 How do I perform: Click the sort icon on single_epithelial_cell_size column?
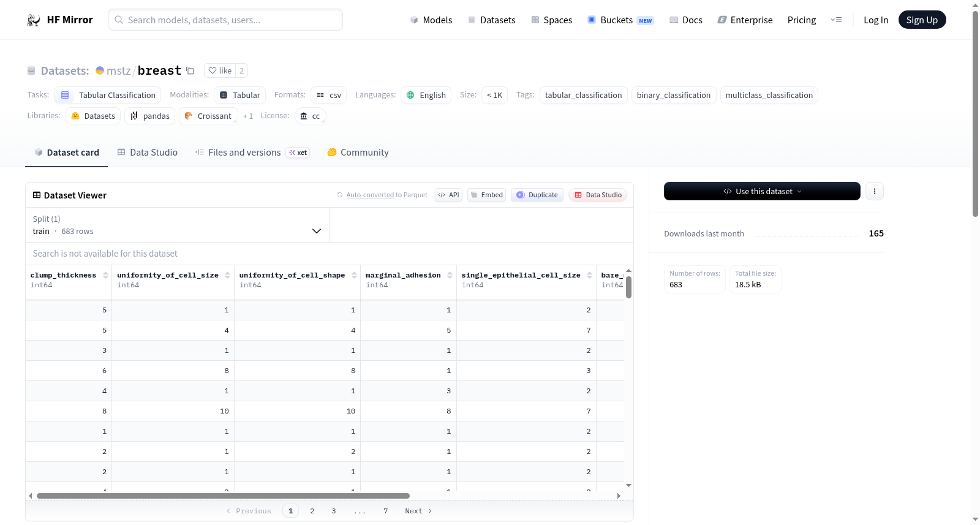[x=589, y=275]
